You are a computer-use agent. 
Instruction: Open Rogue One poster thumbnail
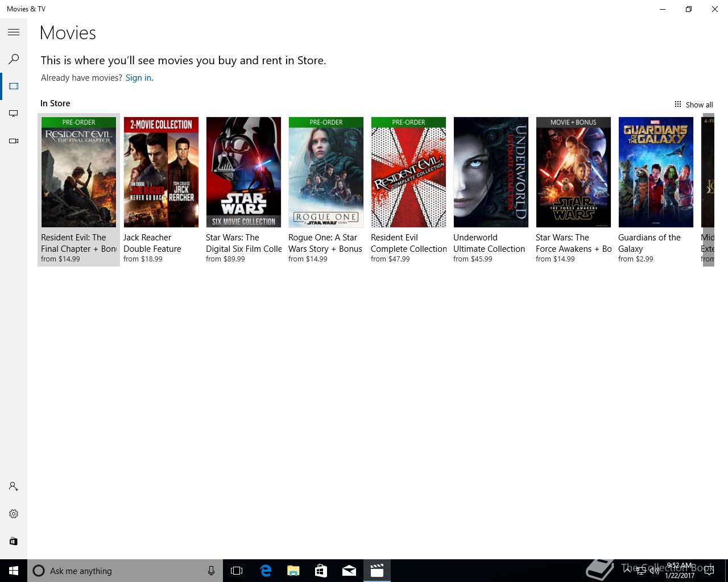pyautogui.click(x=326, y=172)
